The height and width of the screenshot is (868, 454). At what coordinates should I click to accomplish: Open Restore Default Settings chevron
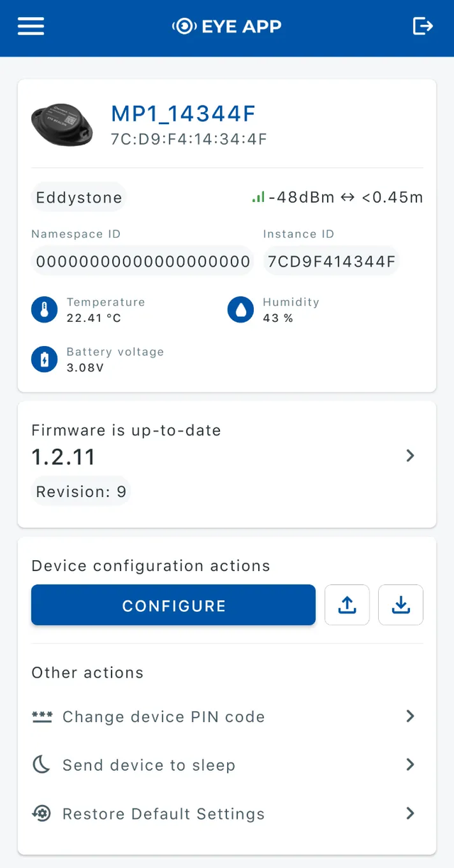coord(410,813)
